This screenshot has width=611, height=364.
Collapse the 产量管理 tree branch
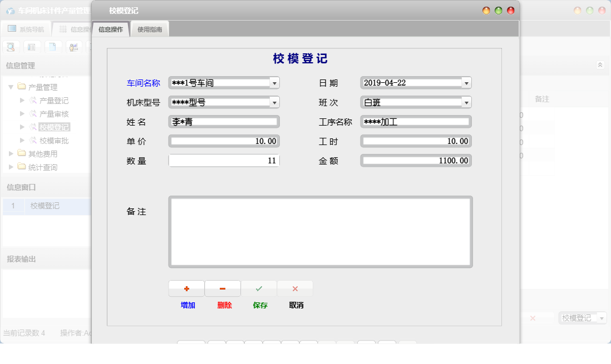(11, 87)
